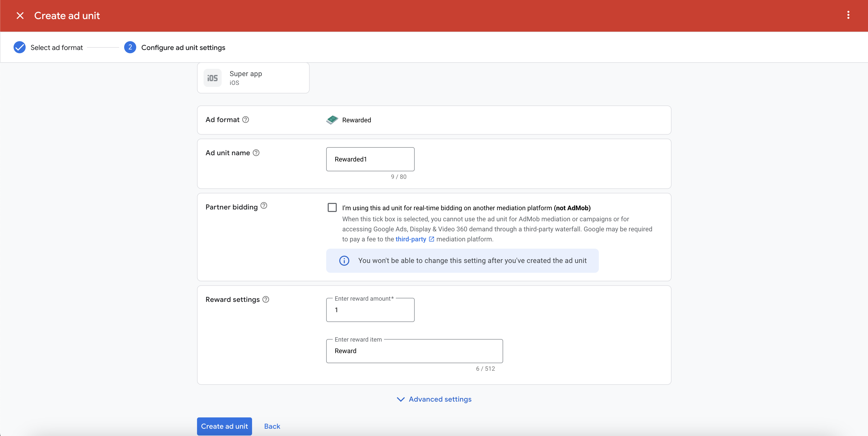Viewport: 868px width, 436px height.
Task: Open the third-party link
Action: (x=410, y=239)
